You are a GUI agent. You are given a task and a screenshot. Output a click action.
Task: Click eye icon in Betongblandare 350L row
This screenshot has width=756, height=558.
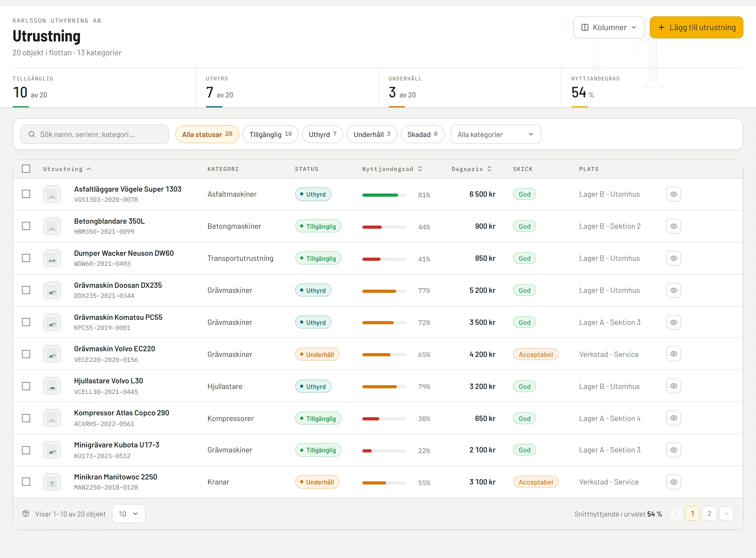point(673,226)
